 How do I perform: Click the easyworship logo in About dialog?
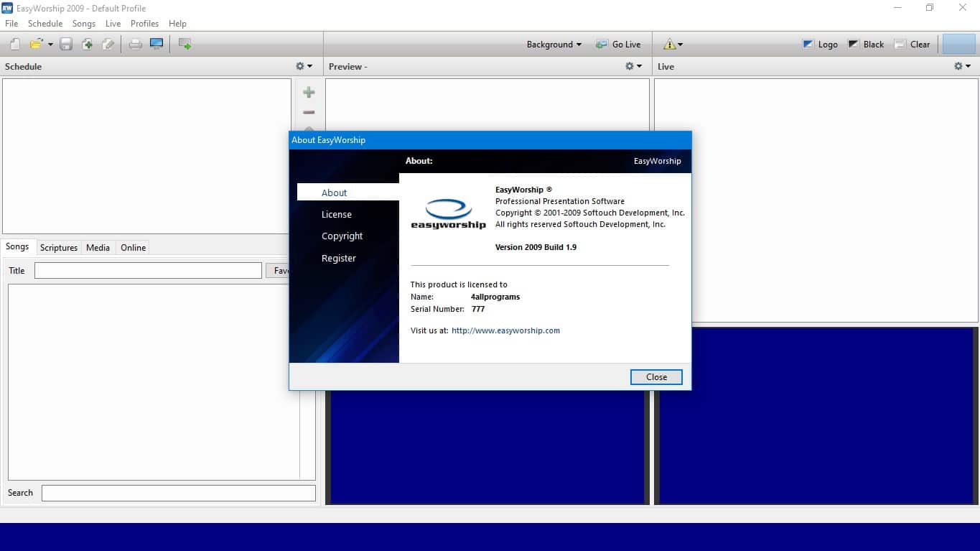(x=449, y=214)
